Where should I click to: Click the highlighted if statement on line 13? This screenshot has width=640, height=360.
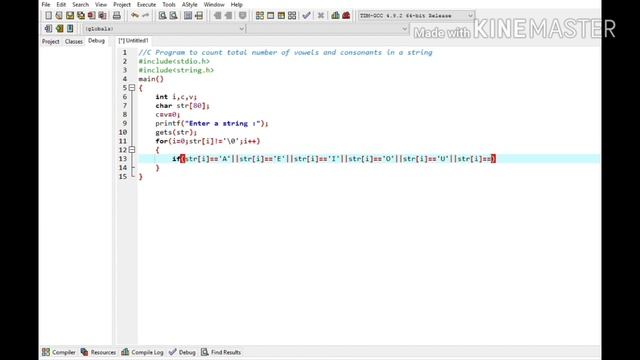334,159
